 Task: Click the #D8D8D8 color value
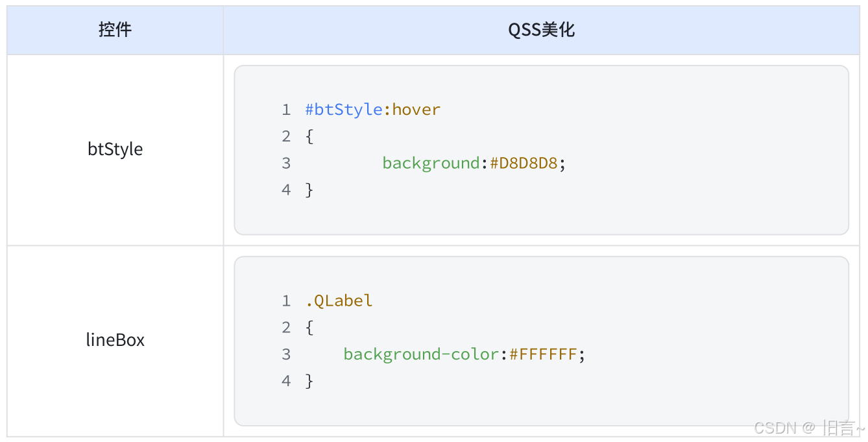point(524,163)
